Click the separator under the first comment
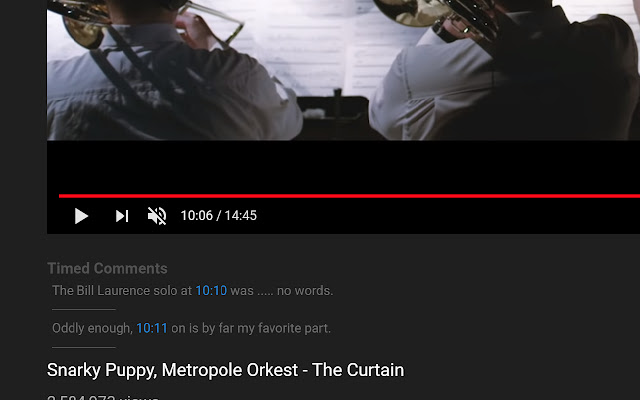Screen dimensions: 640x400 click(x=84, y=309)
